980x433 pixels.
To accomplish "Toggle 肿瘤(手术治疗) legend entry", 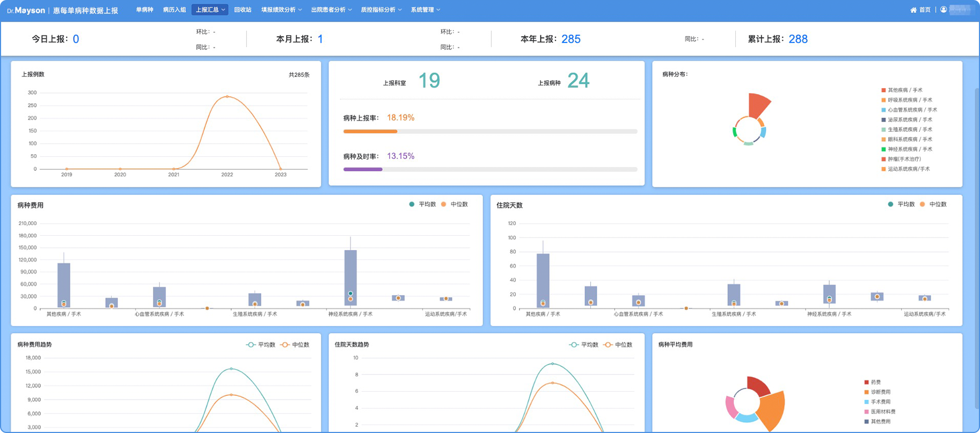I will pos(901,159).
